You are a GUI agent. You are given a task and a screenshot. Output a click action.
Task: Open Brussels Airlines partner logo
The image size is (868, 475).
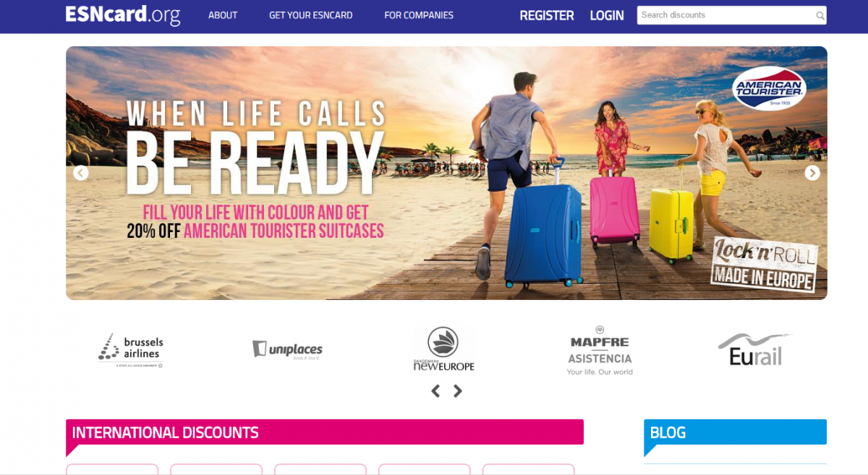click(131, 351)
